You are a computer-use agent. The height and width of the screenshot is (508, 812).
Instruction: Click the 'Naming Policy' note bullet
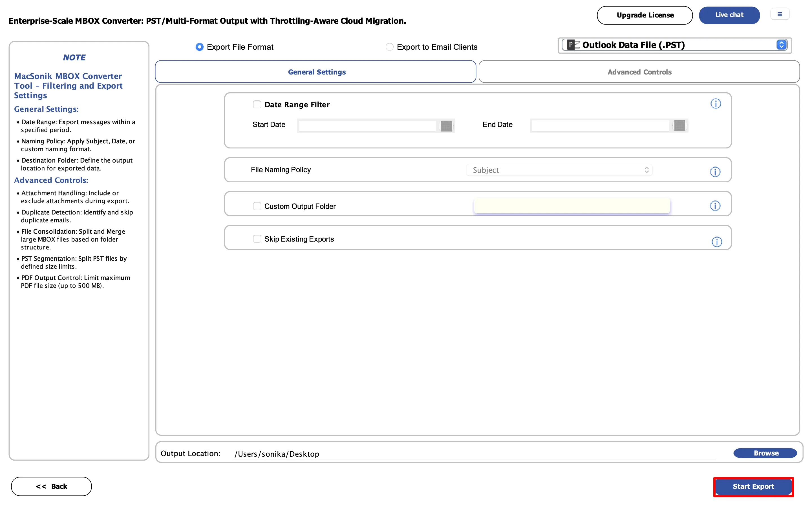click(x=76, y=145)
